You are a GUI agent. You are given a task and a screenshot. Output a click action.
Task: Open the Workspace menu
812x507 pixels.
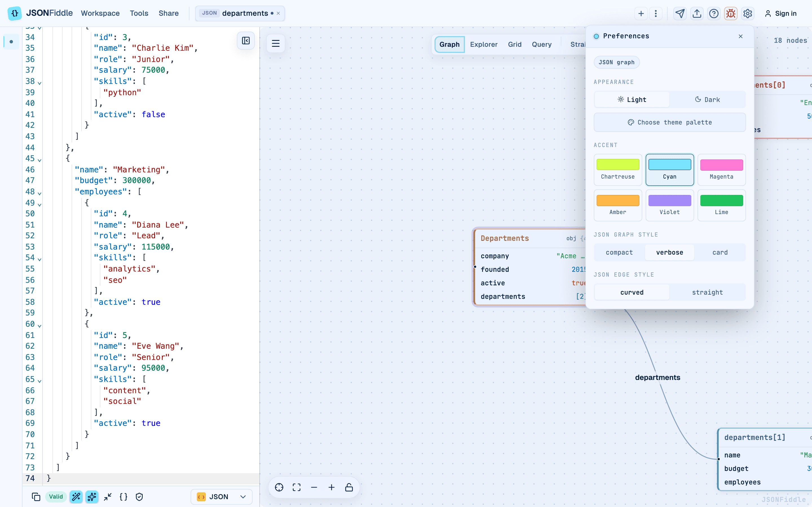(100, 14)
